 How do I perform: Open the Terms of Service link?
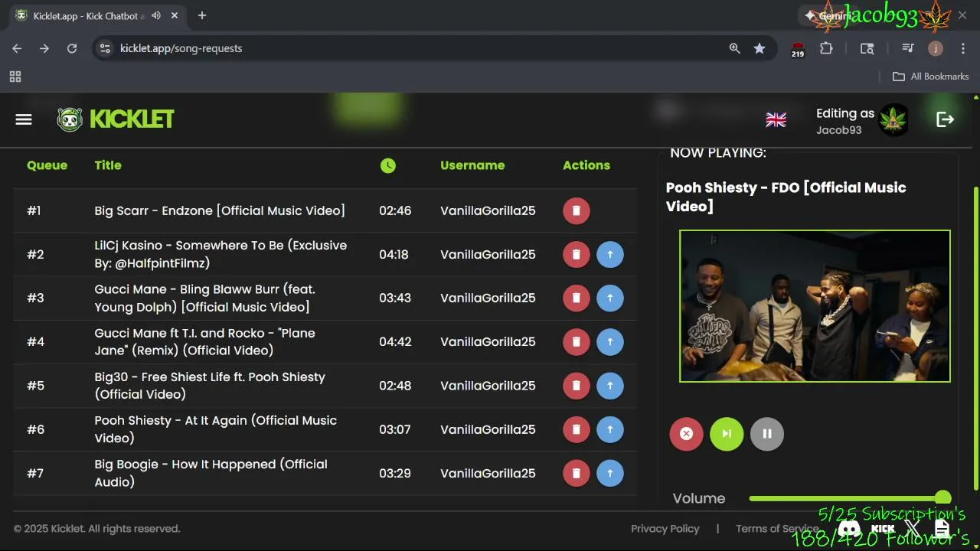pos(777,529)
